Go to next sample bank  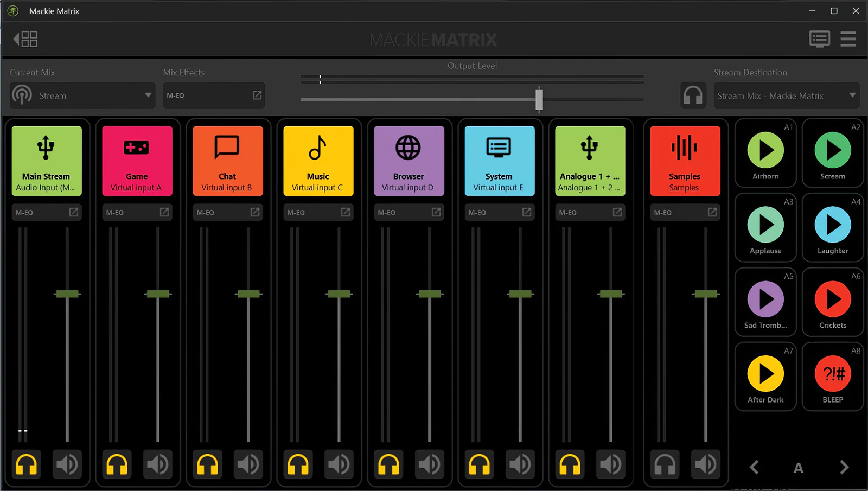pyautogui.click(x=844, y=467)
